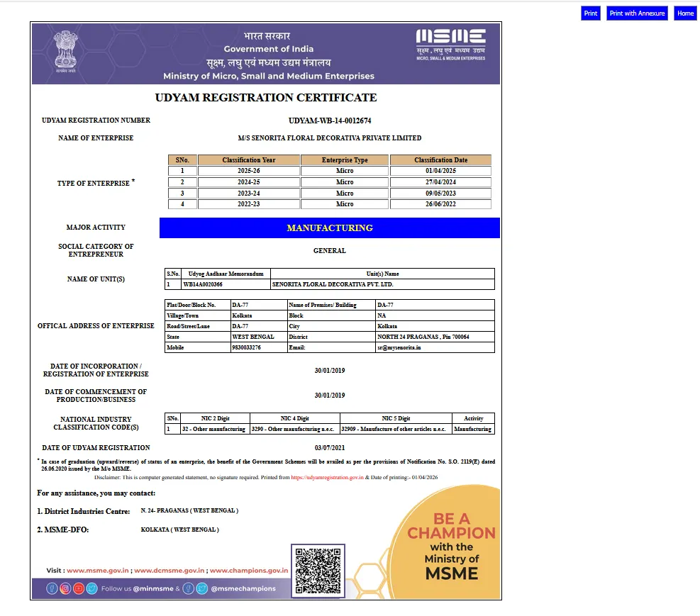
Task: Click the '2022-23' classification year cell
Action: tap(249, 204)
